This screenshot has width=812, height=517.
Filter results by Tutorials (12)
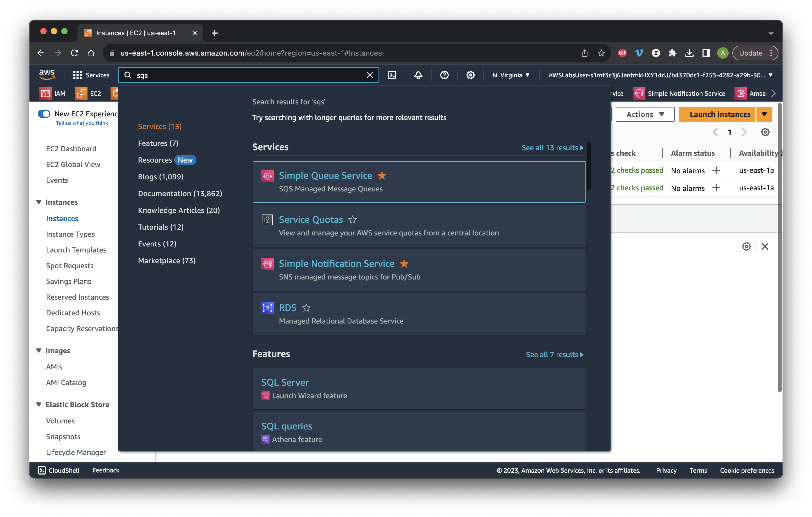pyautogui.click(x=161, y=227)
